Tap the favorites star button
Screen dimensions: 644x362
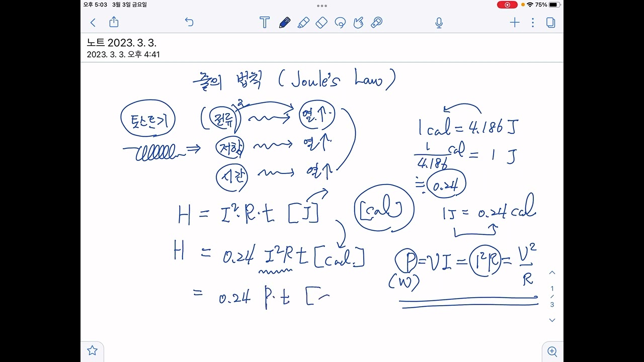[x=92, y=350]
